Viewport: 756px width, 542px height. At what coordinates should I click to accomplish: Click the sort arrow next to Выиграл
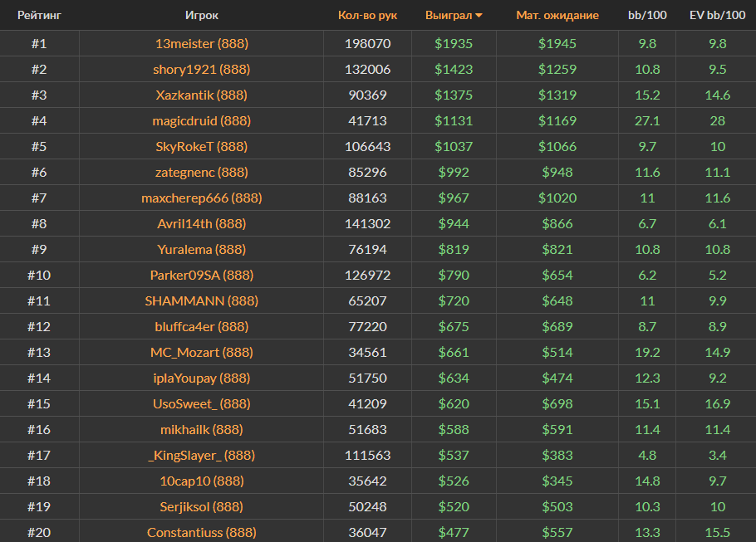click(x=479, y=16)
